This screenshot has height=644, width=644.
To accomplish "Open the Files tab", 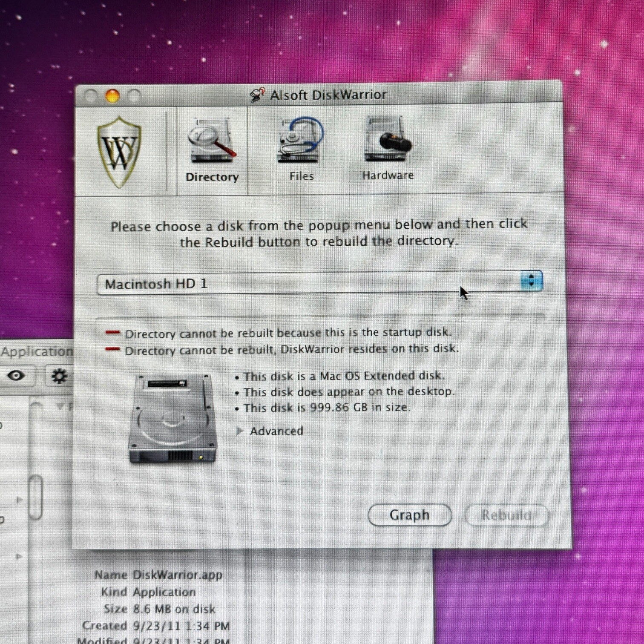I will pos(301,150).
